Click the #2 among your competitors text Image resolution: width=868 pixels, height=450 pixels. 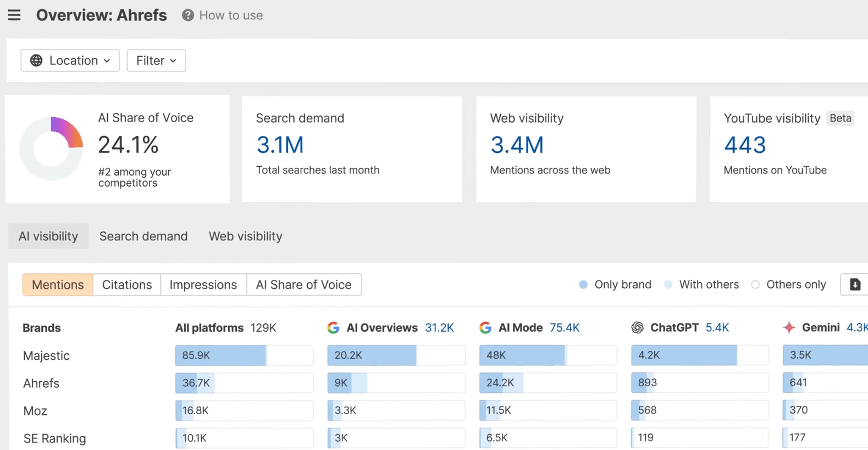point(135,178)
